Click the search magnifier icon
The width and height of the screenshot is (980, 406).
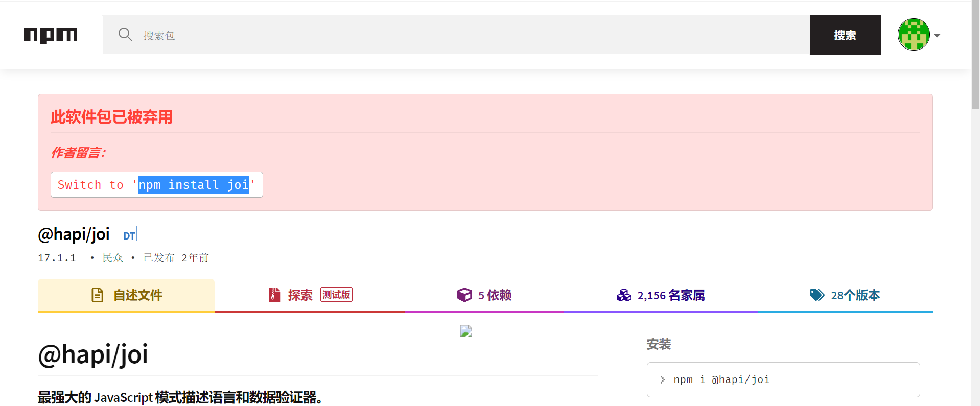(125, 35)
